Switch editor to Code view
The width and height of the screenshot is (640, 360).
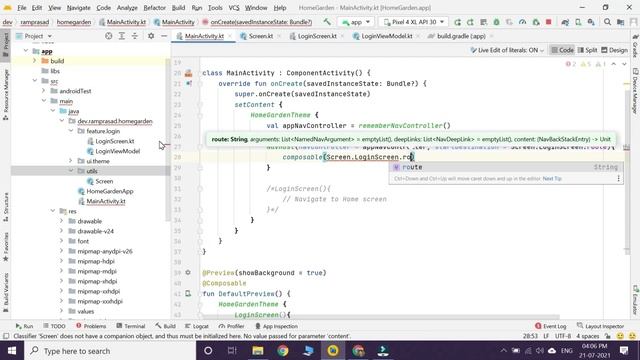[562, 50]
